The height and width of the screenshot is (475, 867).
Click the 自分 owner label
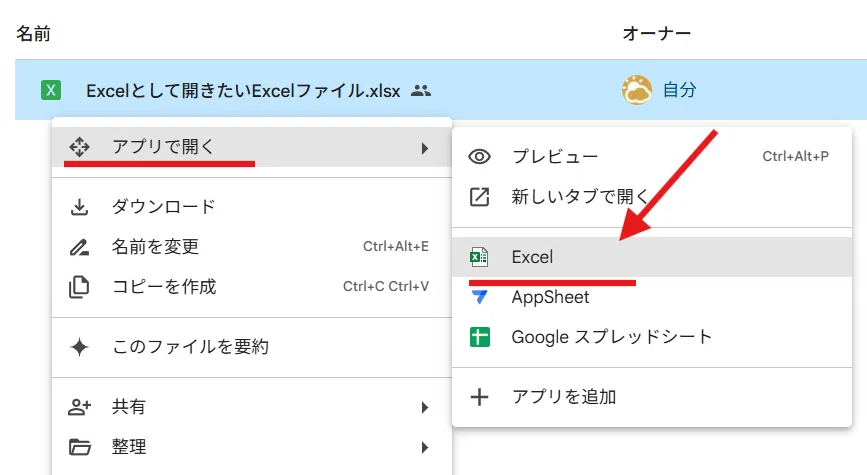pyautogui.click(x=680, y=90)
